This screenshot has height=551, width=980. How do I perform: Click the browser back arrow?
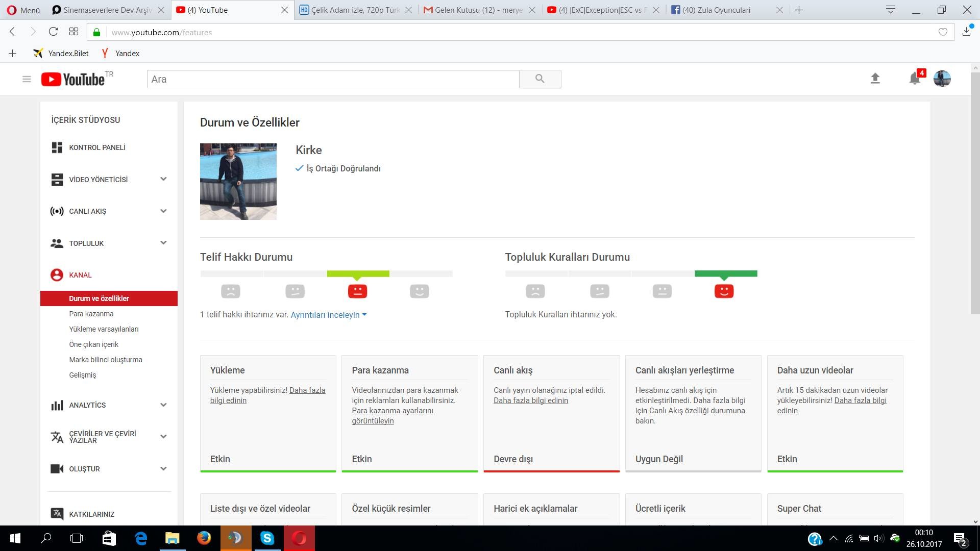[x=13, y=32]
